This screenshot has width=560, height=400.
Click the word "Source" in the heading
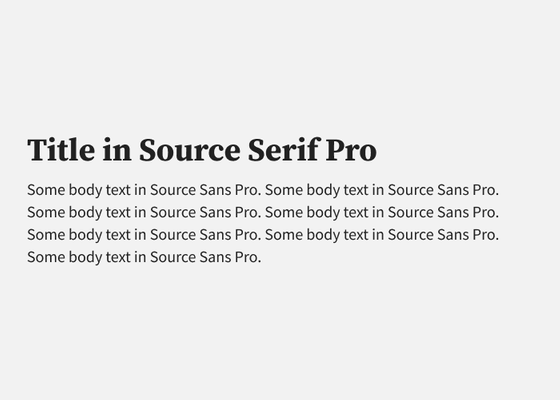tap(189, 150)
